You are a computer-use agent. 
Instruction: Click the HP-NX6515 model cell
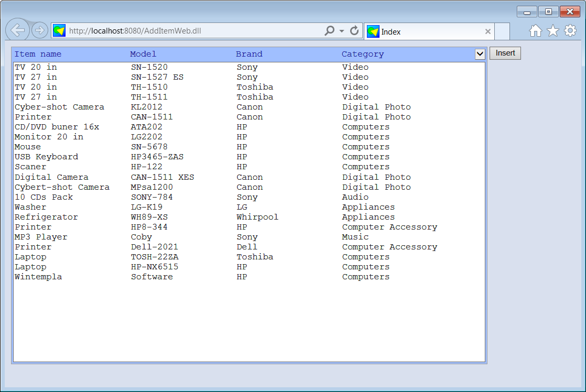click(x=154, y=267)
